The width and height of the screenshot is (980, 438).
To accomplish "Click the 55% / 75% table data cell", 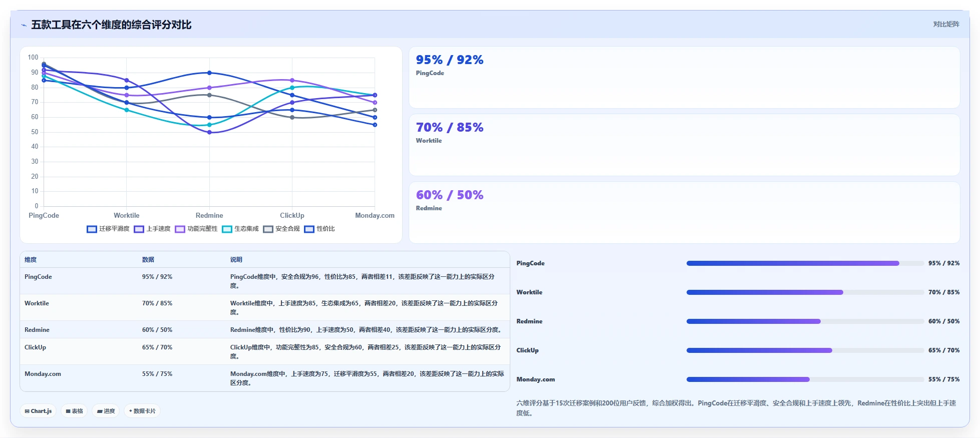I will [157, 374].
